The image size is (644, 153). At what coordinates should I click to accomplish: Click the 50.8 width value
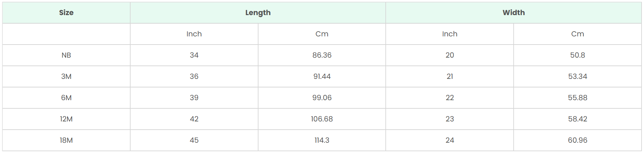[578, 55]
